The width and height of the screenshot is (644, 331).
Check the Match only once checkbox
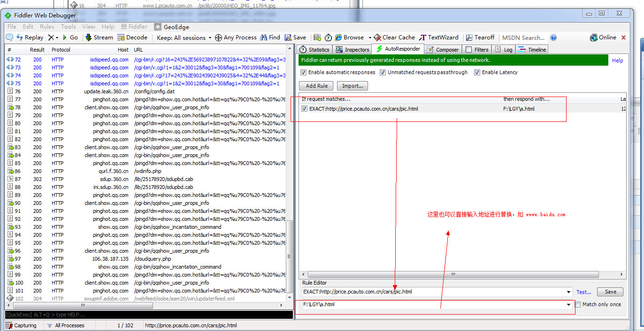578,304
